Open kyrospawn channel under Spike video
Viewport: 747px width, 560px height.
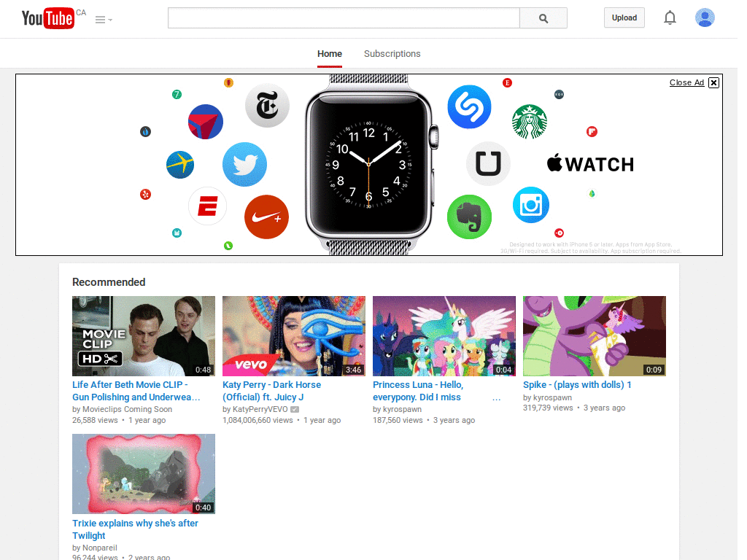tap(552, 397)
